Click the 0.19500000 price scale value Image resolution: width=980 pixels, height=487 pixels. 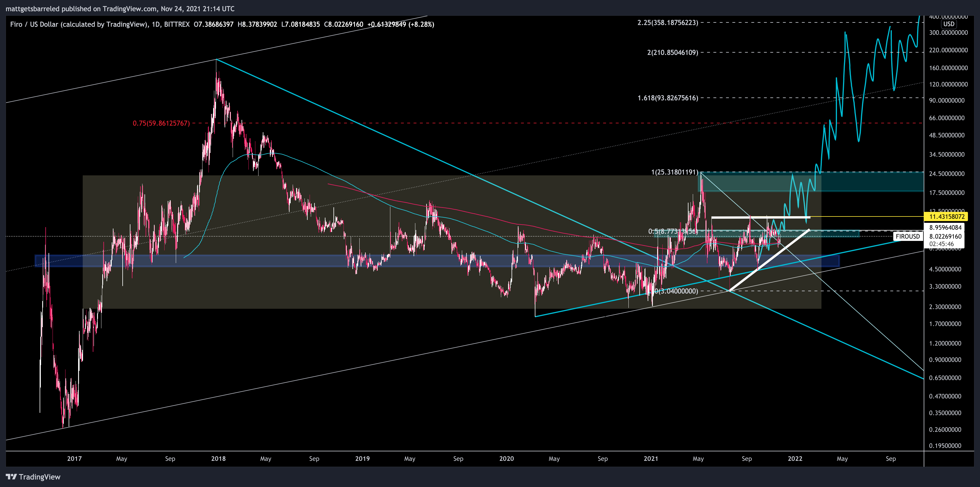coord(945,446)
